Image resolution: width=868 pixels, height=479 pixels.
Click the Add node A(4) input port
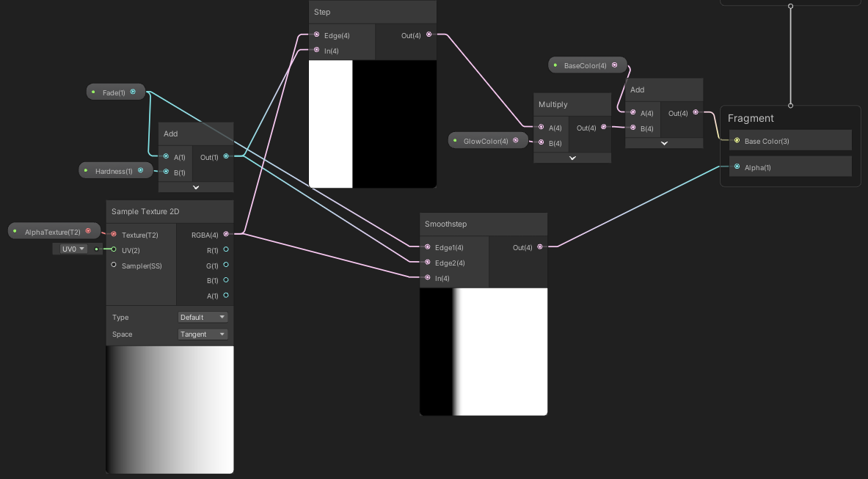coord(633,112)
